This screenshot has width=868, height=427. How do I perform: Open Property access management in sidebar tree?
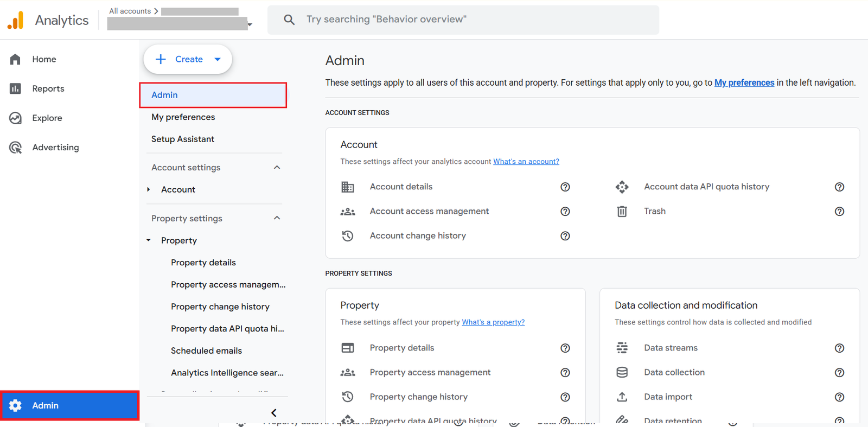[228, 285]
